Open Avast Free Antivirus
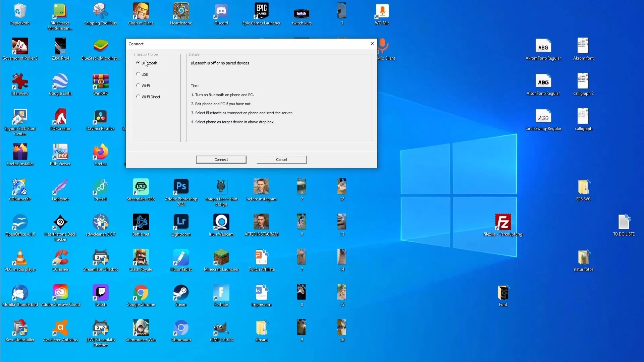644x362 pixels. point(60,331)
